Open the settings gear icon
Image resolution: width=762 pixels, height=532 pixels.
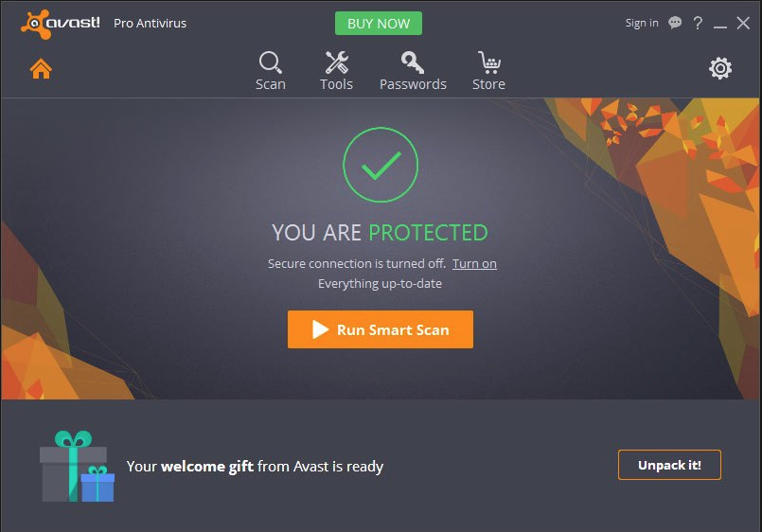pyautogui.click(x=720, y=68)
